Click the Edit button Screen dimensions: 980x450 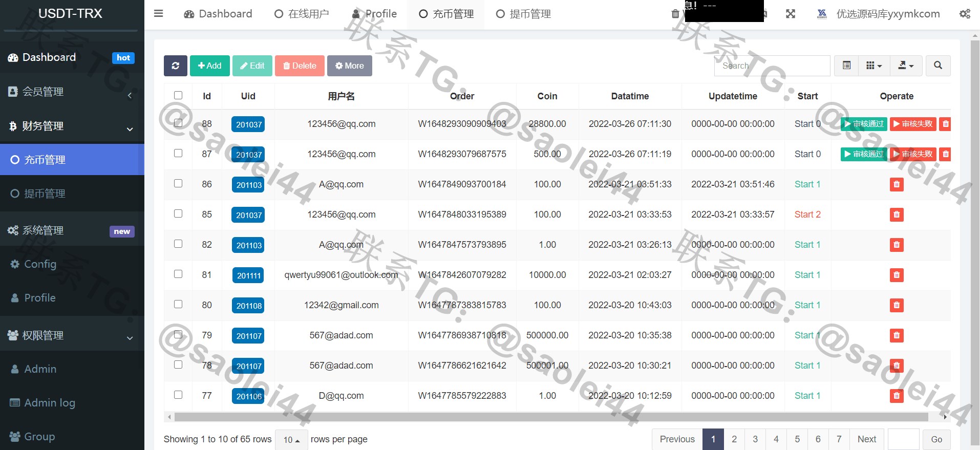click(x=252, y=66)
